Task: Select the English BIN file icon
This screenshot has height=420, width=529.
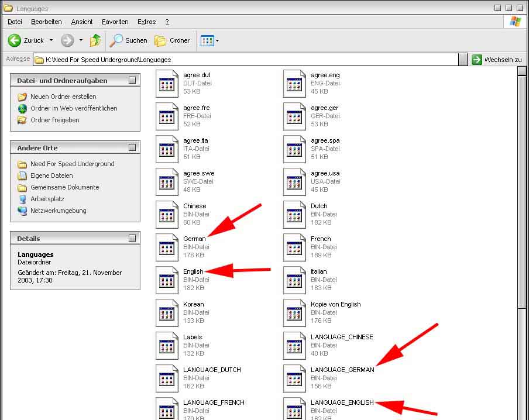Action: pos(167,280)
